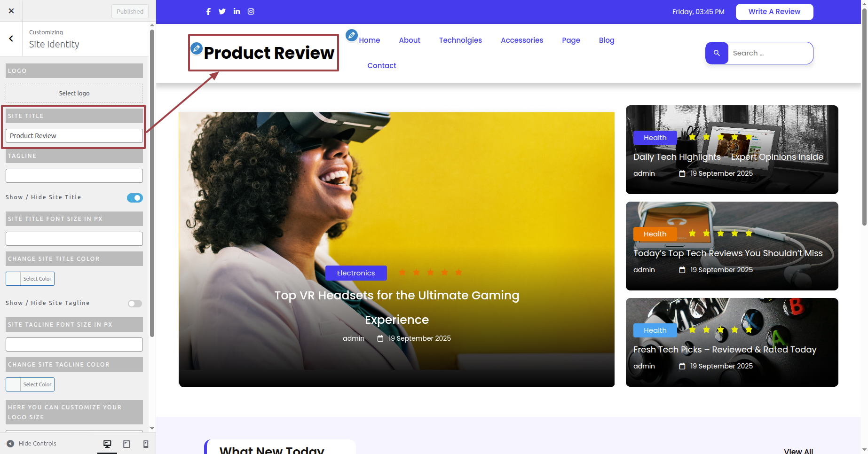Image resolution: width=868 pixels, height=454 pixels.
Task: Go back from Site Identity section
Action: point(11,39)
